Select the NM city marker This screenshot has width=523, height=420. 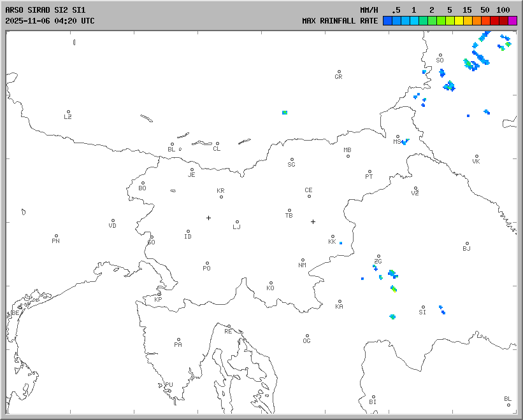[x=303, y=260]
